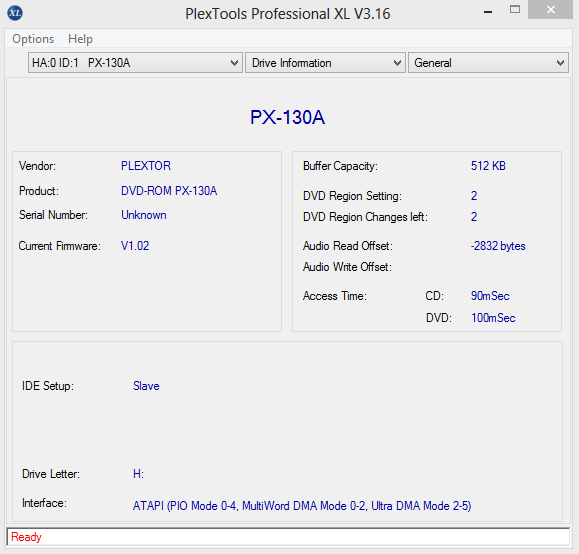The width and height of the screenshot is (579, 554).
Task: Click the large PX-130A heading
Action: (x=287, y=117)
